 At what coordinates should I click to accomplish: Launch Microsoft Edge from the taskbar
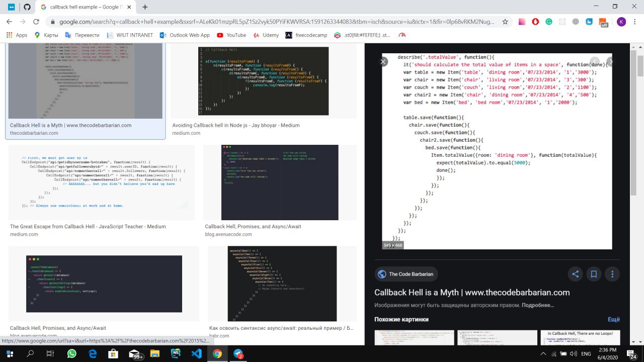click(x=93, y=353)
